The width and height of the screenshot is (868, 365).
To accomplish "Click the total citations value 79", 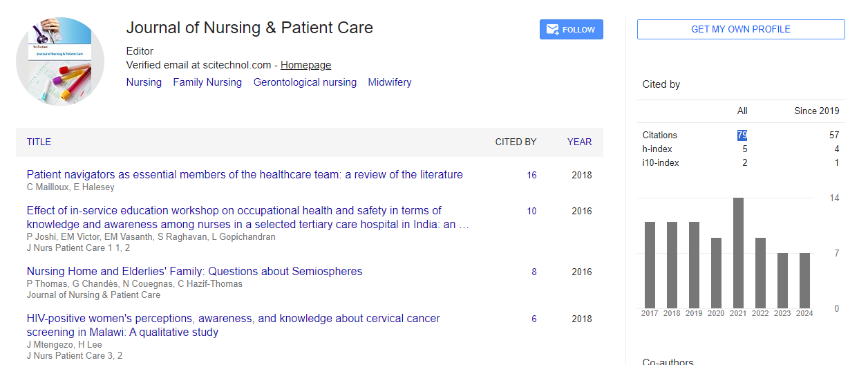I will pos(742,135).
